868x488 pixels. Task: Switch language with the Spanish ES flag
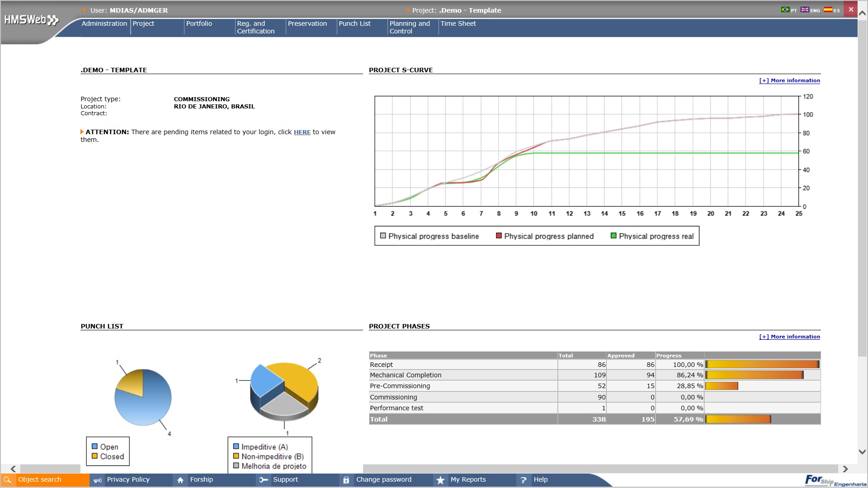(828, 9)
